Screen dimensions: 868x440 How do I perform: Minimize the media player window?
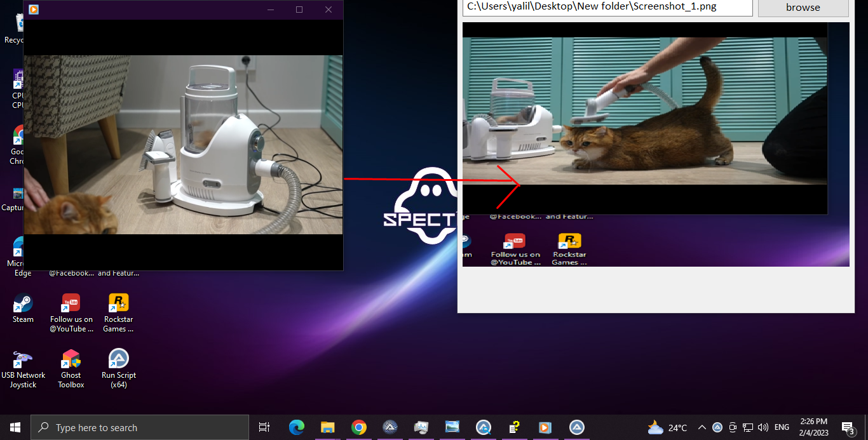click(271, 10)
